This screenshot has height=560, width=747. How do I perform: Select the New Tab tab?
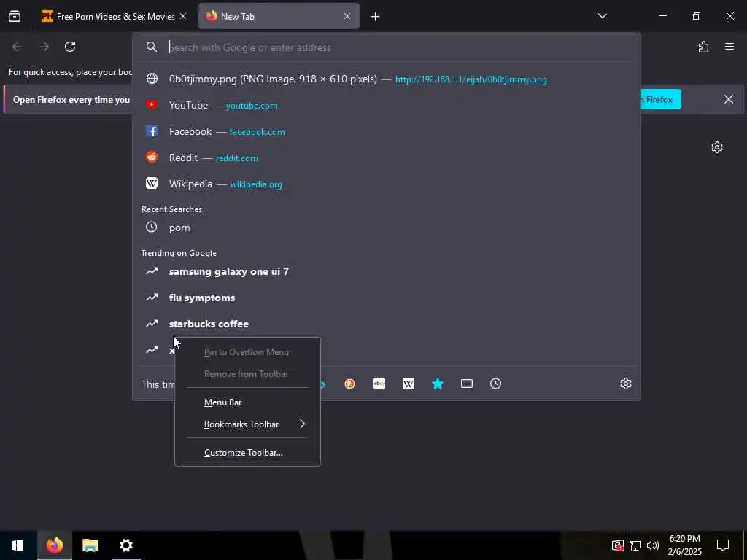[x=279, y=17]
